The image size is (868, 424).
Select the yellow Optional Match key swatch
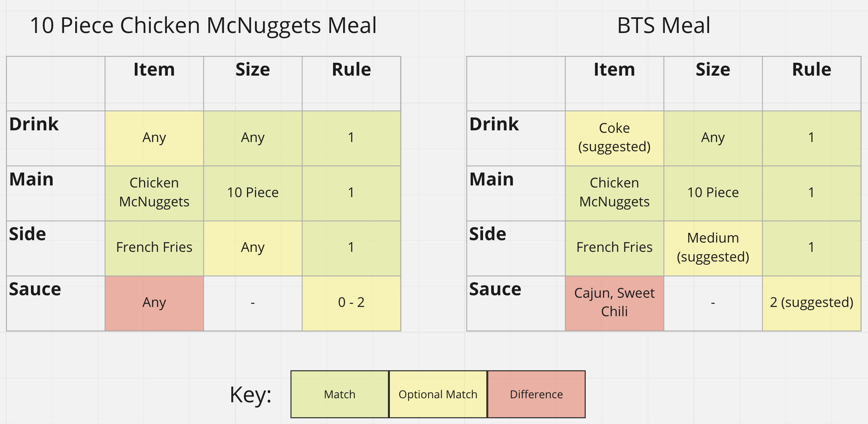pyautogui.click(x=438, y=394)
